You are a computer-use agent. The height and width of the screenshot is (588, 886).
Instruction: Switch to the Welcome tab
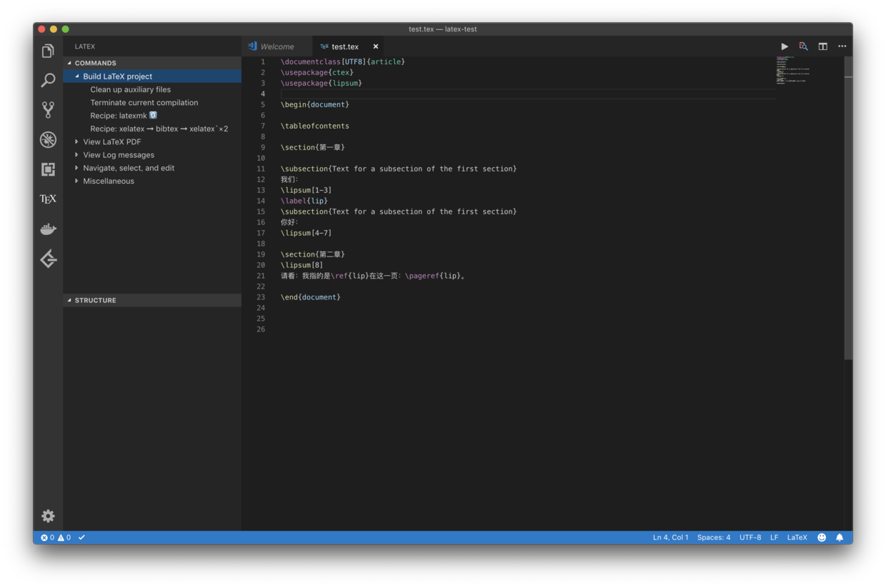[x=277, y=46]
